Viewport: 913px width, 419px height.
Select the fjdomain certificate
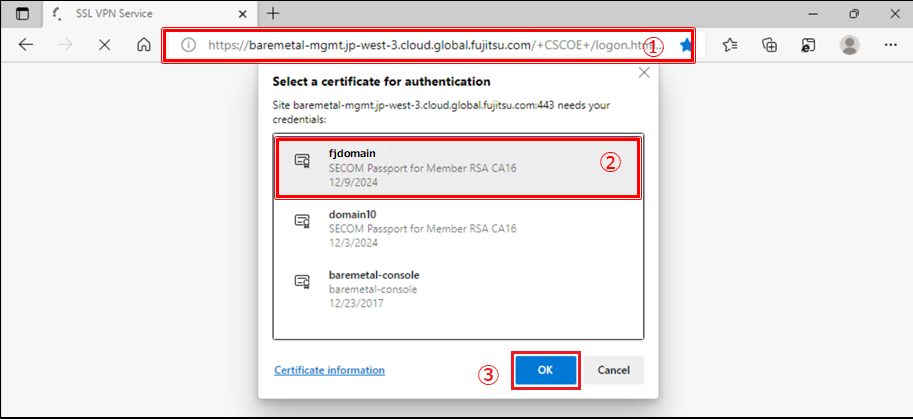coord(458,168)
